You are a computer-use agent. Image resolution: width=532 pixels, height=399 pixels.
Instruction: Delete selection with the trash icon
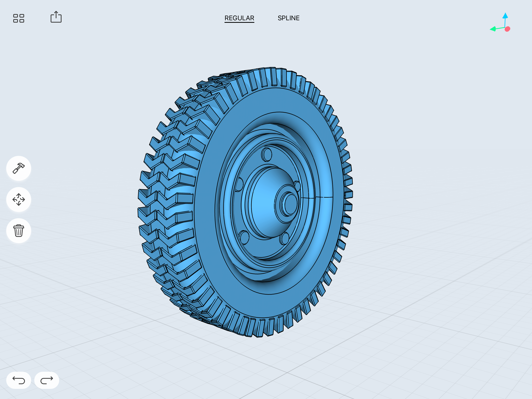[x=18, y=231]
